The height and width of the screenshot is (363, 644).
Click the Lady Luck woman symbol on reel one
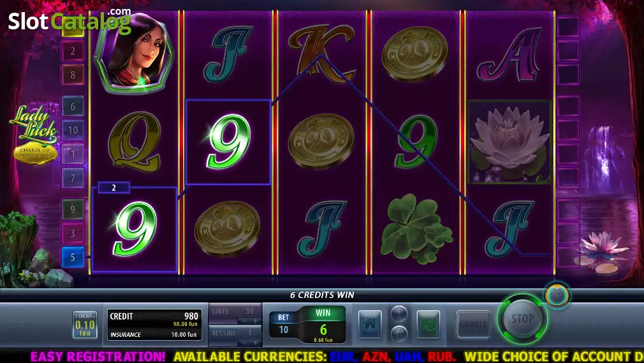tap(135, 52)
